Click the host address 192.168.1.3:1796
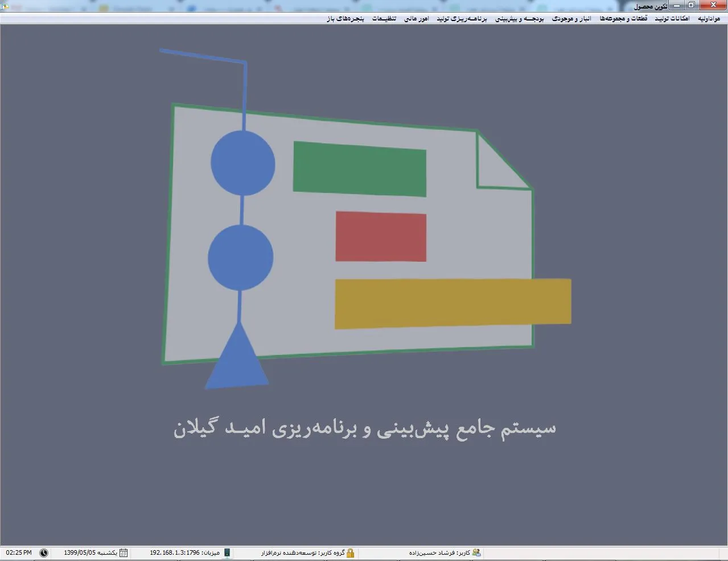The width and height of the screenshot is (728, 561). click(175, 552)
